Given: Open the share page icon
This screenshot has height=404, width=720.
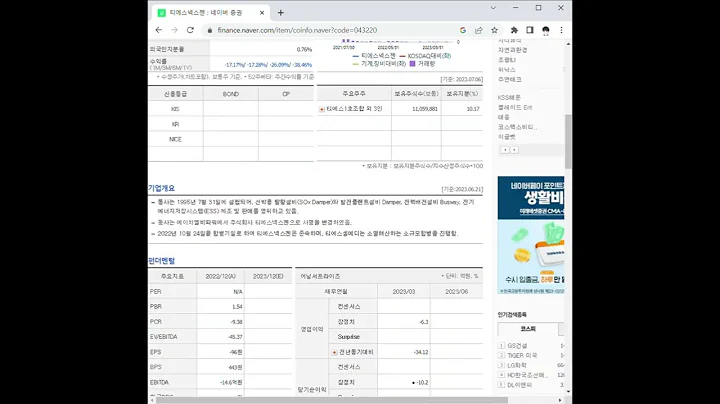Looking at the screenshot, I should 478,30.
